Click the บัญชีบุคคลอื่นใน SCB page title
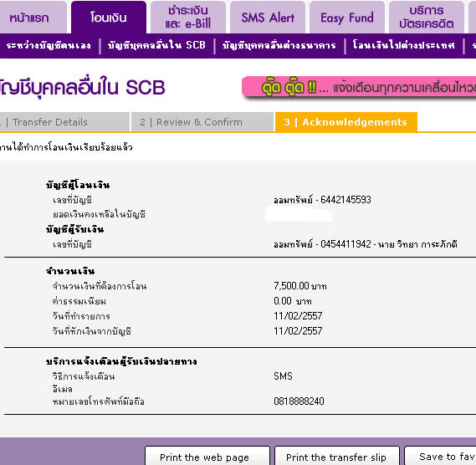 (83, 88)
